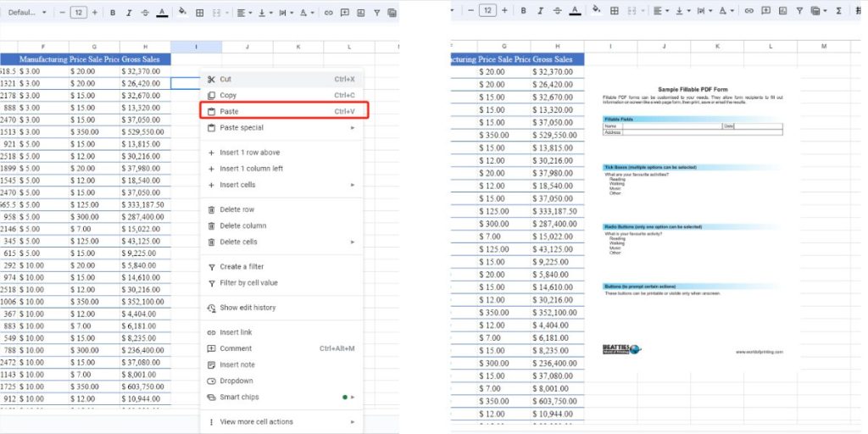Expand the Delete cells submenu
The image size is (868, 434).
[x=281, y=242]
